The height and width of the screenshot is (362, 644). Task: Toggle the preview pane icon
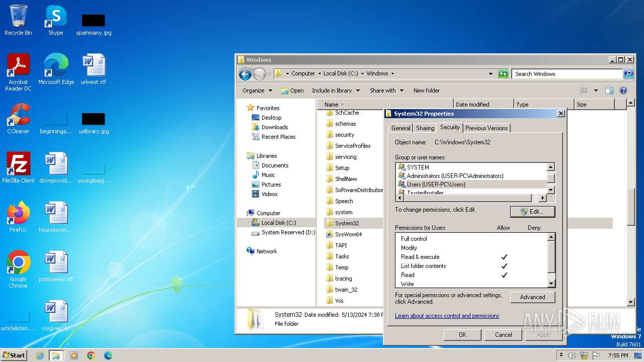coord(609,90)
